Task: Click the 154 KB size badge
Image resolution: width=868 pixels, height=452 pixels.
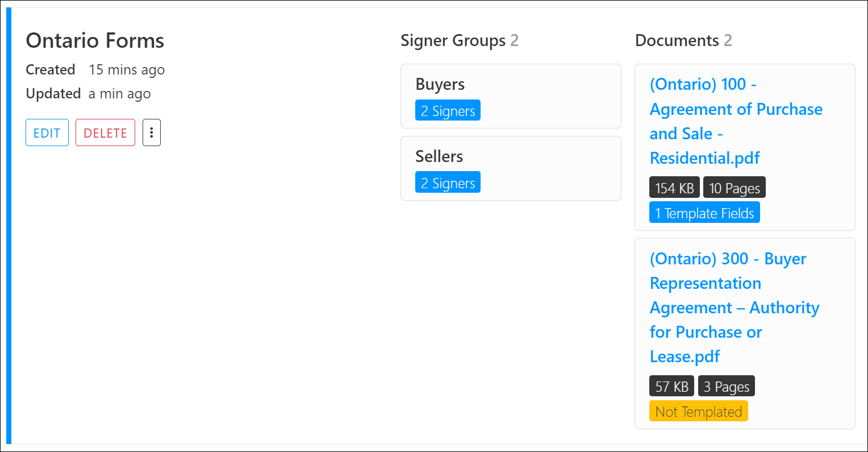Action: pyautogui.click(x=674, y=186)
